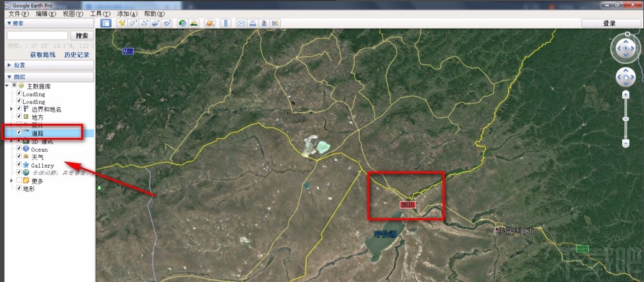Enable the 更多 layer checkbox
644x282 pixels.
pos(19,181)
